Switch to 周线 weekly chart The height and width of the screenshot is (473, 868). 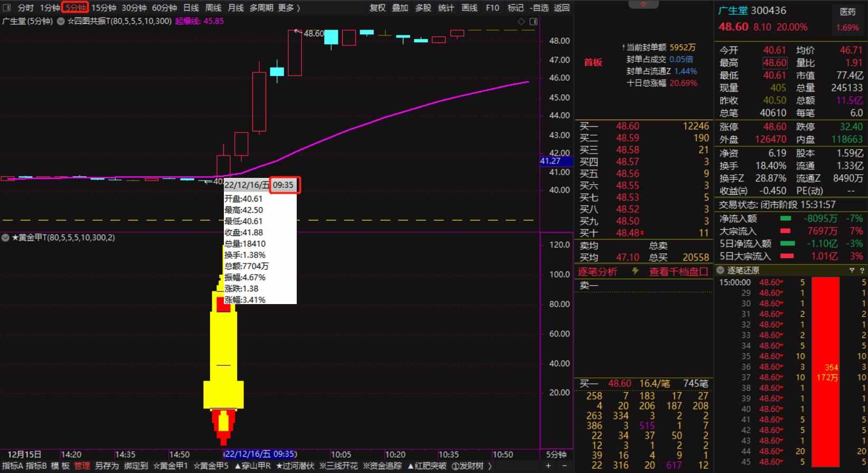[x=213, y=7]
